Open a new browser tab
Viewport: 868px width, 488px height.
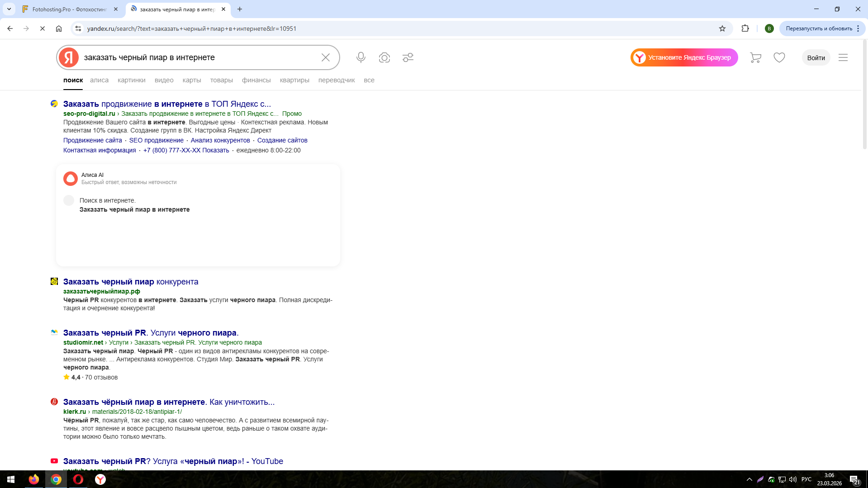tap(240, 9)
